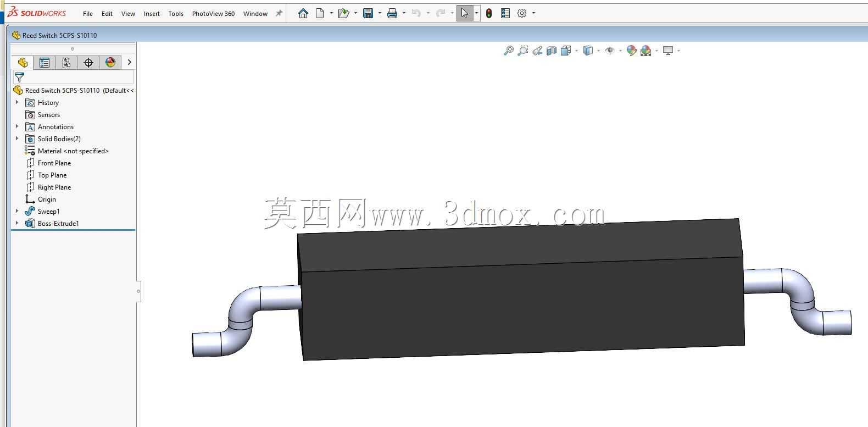Click the Rebuild traffic light icon
868x427 pixels.
pyautogui.click(x=489, y=13)
